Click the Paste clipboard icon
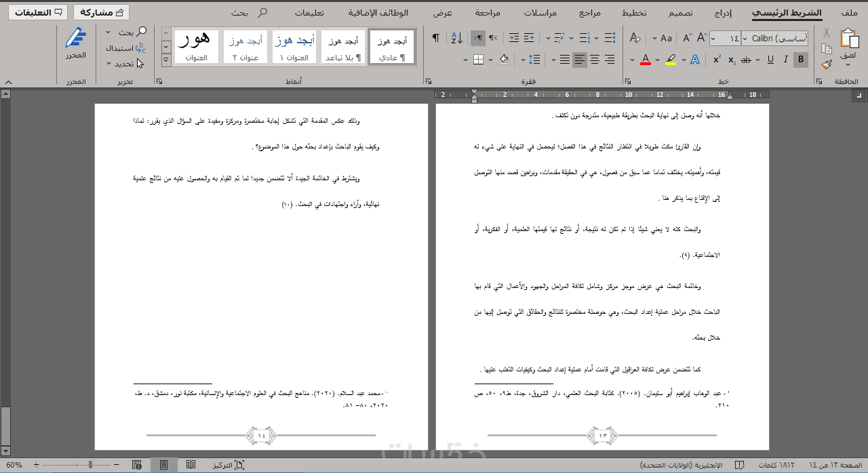The height and width of the screenshot is (473, 868). 848,39
